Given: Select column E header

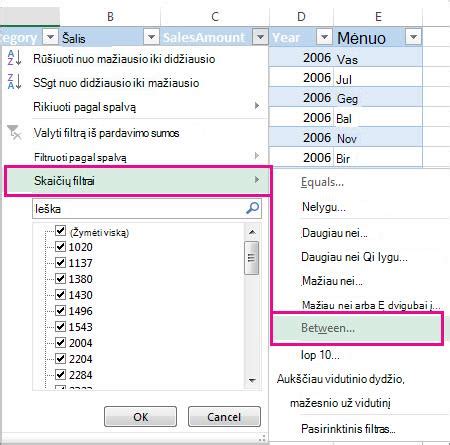Looking at the screenshot, I should [x=378, y=17].
